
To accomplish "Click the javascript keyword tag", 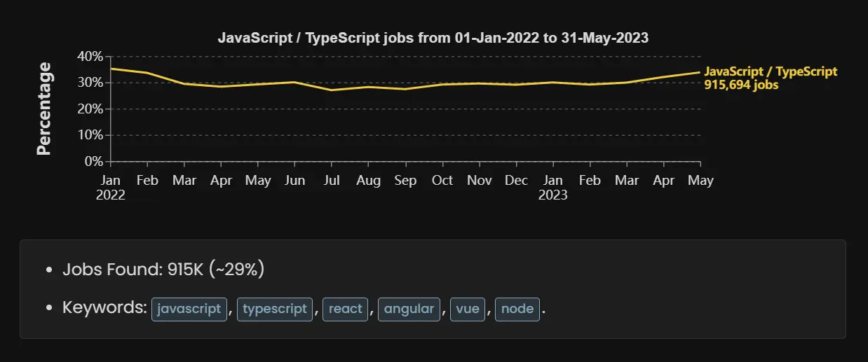I will click(x=189, y=309).
